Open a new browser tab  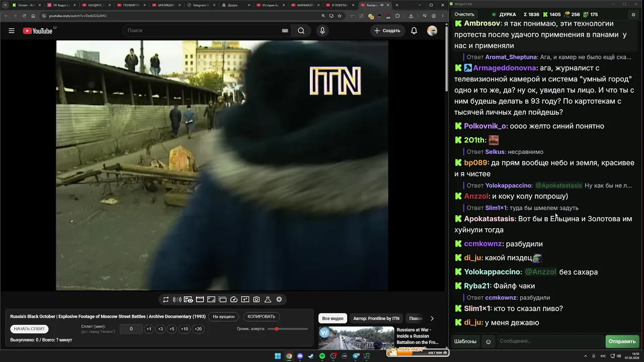pos(397,5)
